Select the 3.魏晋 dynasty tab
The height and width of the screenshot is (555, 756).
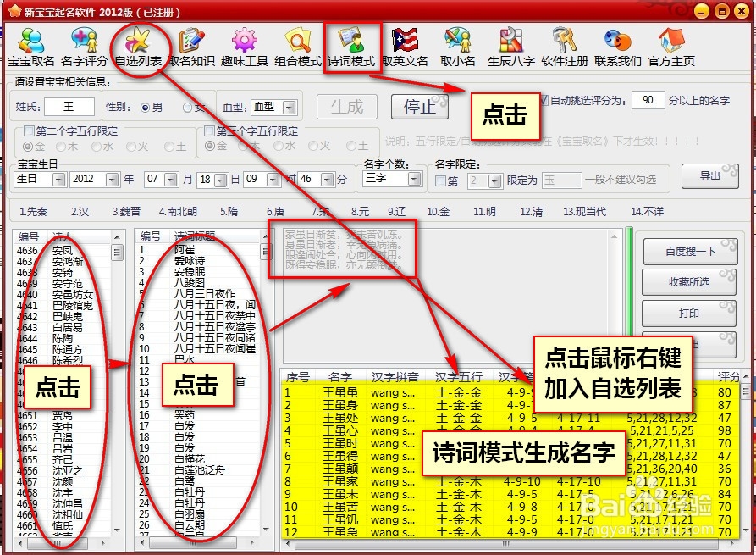127,211
